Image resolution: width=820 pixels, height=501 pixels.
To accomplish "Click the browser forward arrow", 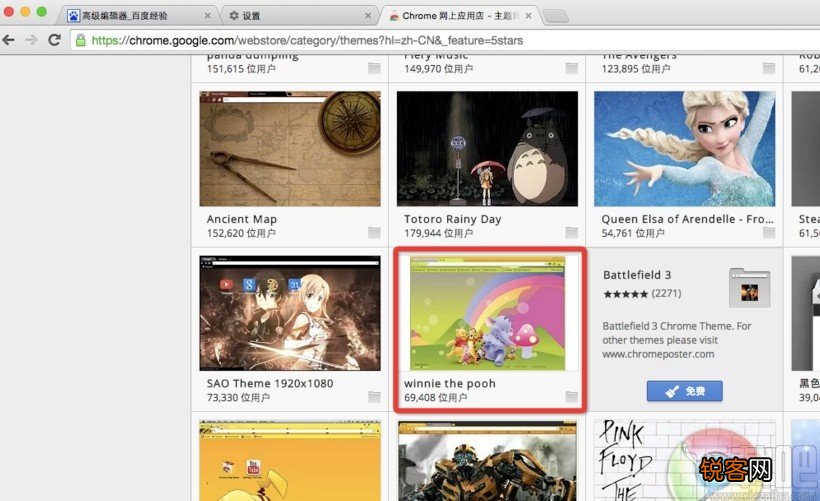I will coord(31,40).
